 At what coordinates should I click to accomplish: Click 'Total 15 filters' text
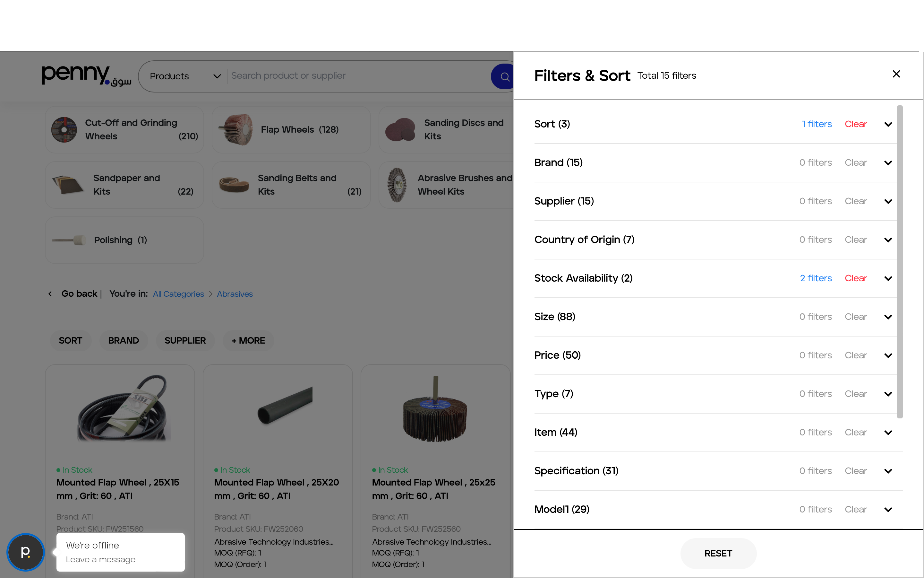pos(667,76)
